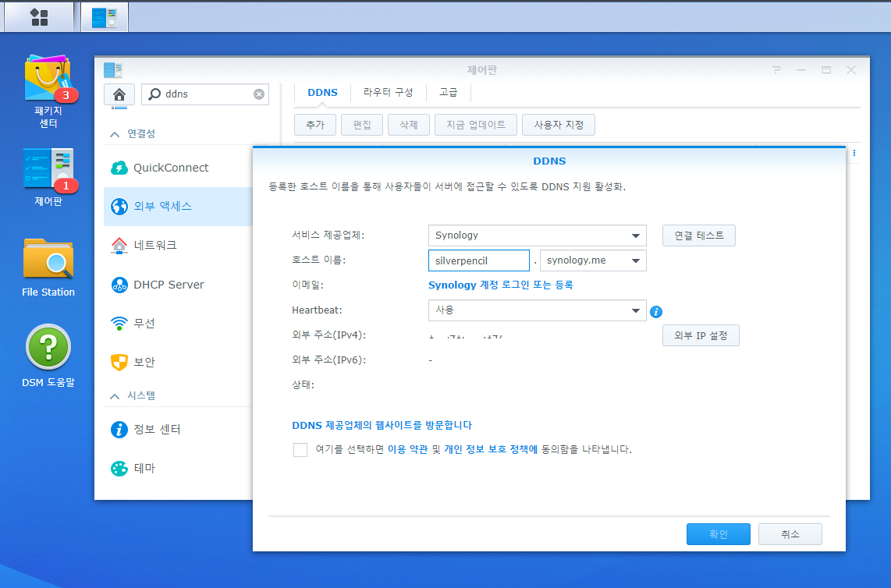Click the Control Panel help question mark
The image size is (891, 588).
click(x=776, y=70)
